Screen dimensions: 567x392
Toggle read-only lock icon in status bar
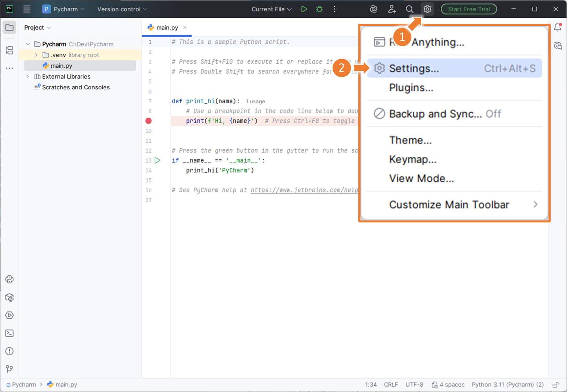pyautogui.click(x=555, y=385)
